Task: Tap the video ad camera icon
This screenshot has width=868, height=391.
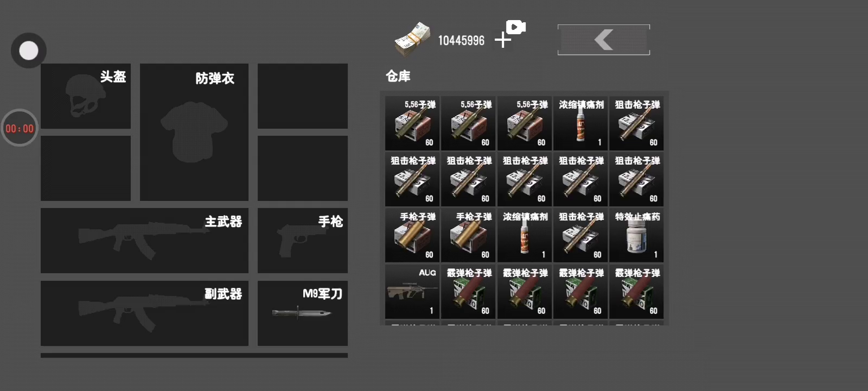Action: [516, 27]
